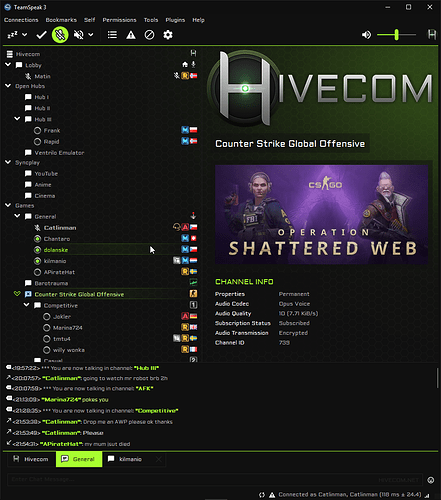
Task: Toggle the speaker mute icon
Action: click(79, 35)
